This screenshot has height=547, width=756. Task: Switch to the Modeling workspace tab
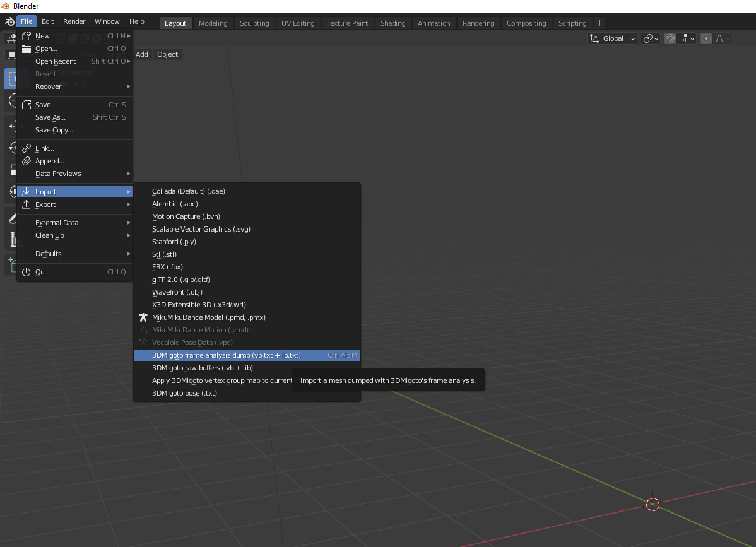[213, 23]
